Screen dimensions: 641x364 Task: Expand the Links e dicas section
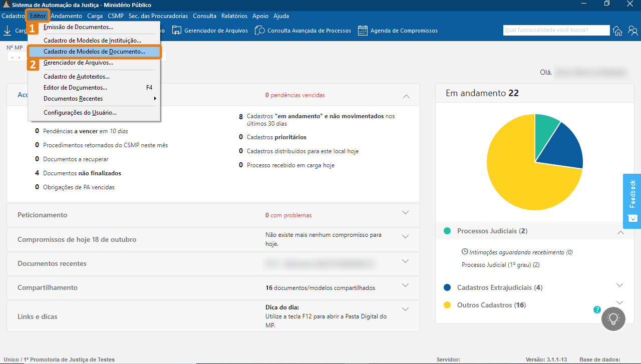406,309
